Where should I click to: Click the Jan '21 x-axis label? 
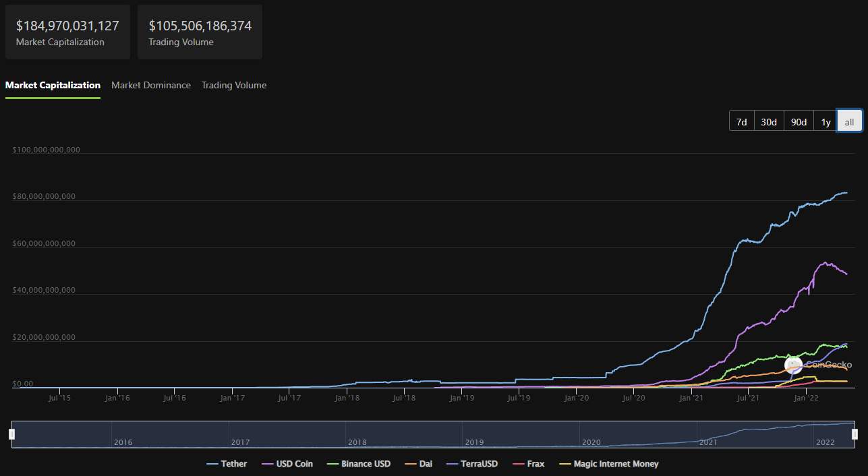tap(691, 398)
